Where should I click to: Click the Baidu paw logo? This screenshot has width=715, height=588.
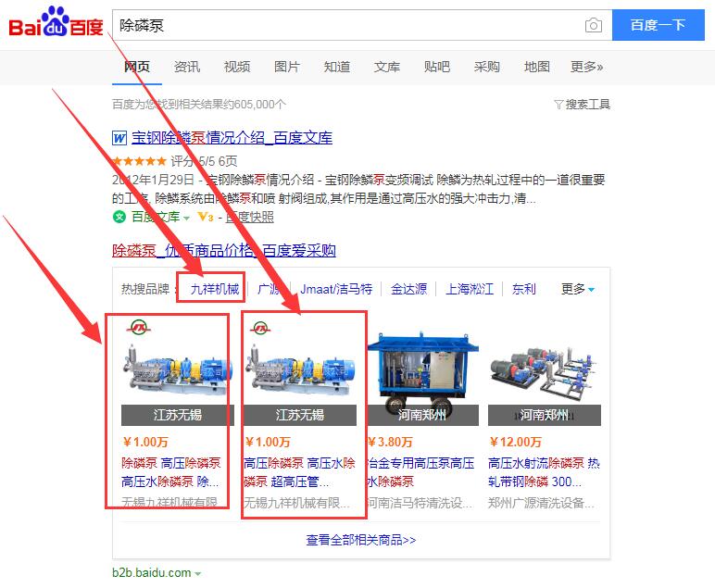point(56,22)
